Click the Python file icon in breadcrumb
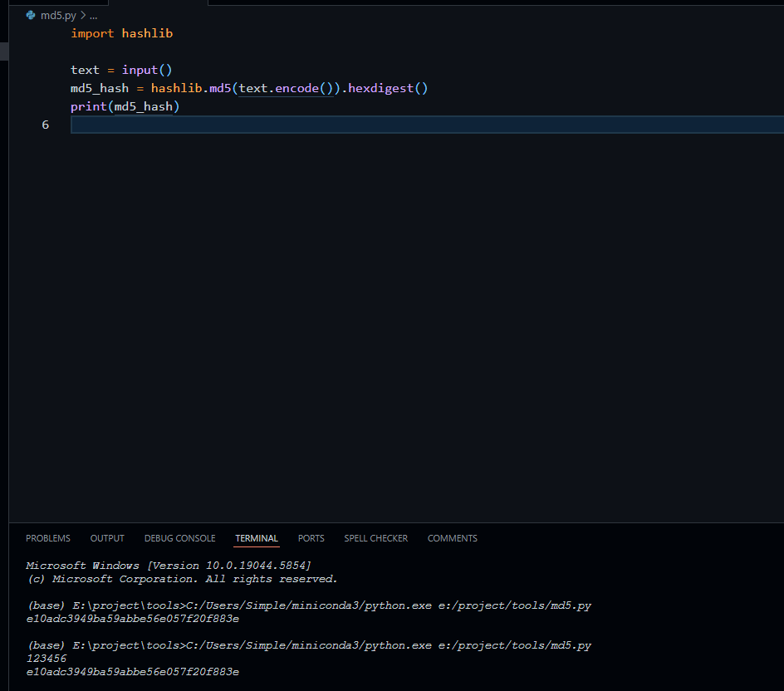Image resolution: width=784 pixels, height=691 pixels. coord(31,16)
